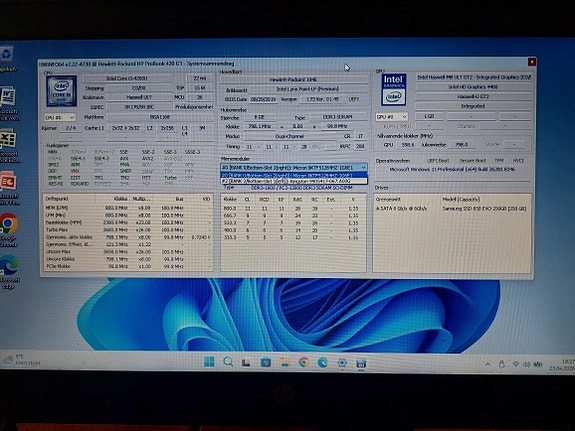This screenshot has height=431, width=575.
Task: Click the Intel Lynx Point LP chipset field
Action: click(x=308, y=89)
